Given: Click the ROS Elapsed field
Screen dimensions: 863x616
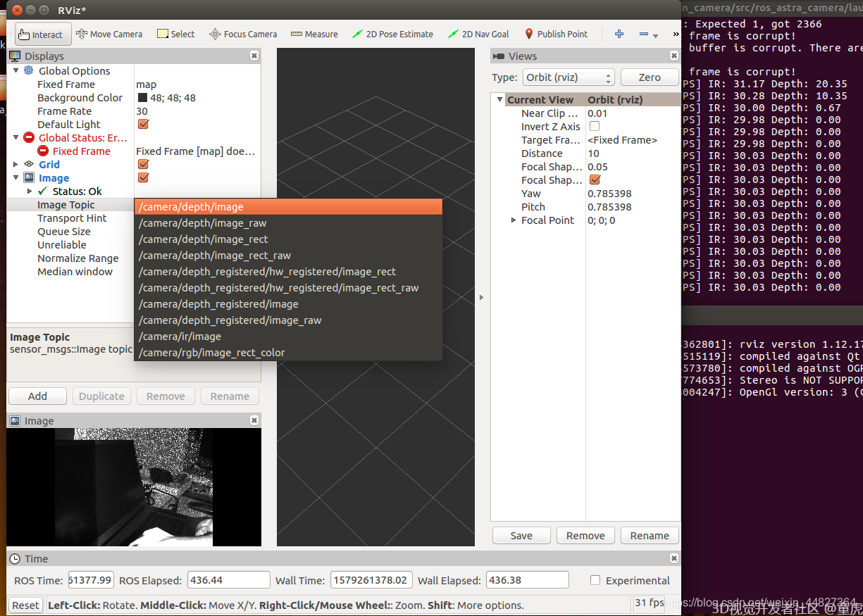Looking at the screenshot, I should coord(228,580).
